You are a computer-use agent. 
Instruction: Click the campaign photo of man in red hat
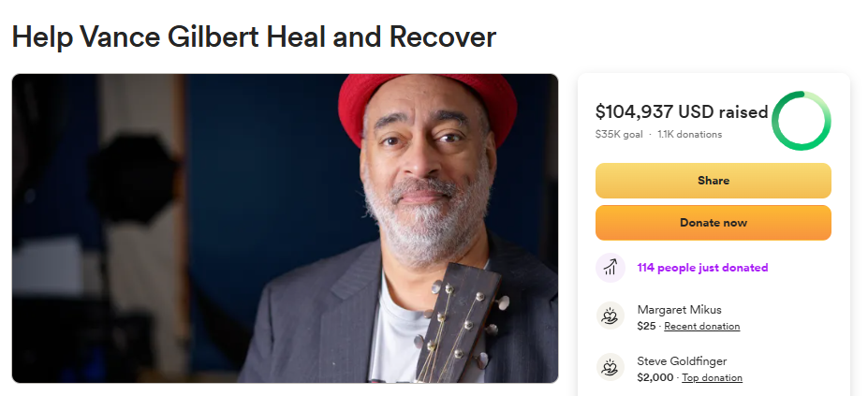(285, 228)
